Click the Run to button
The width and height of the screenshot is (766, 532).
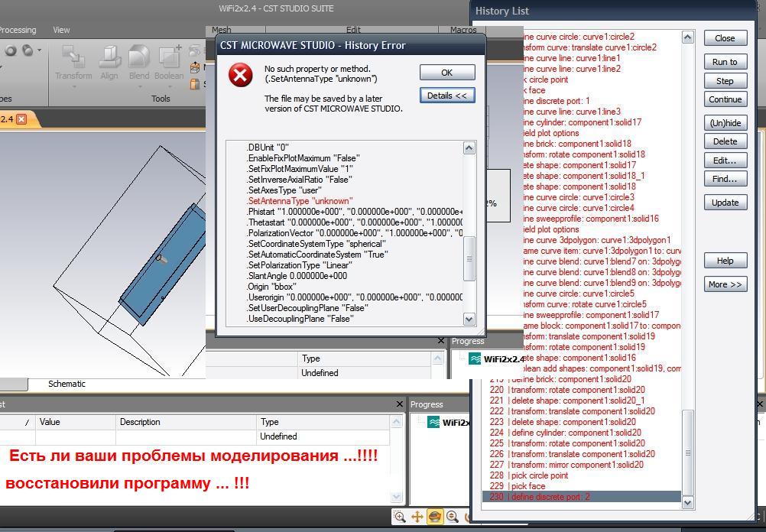coord(725,62)
